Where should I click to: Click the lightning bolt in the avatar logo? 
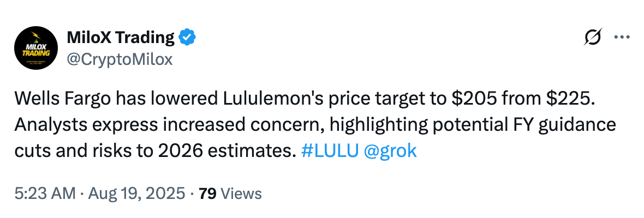point(35,37)
